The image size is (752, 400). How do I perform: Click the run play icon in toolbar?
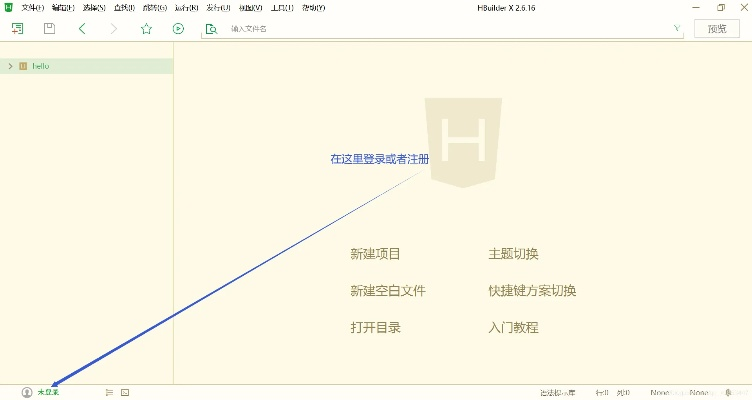click(x=178, y=29)
